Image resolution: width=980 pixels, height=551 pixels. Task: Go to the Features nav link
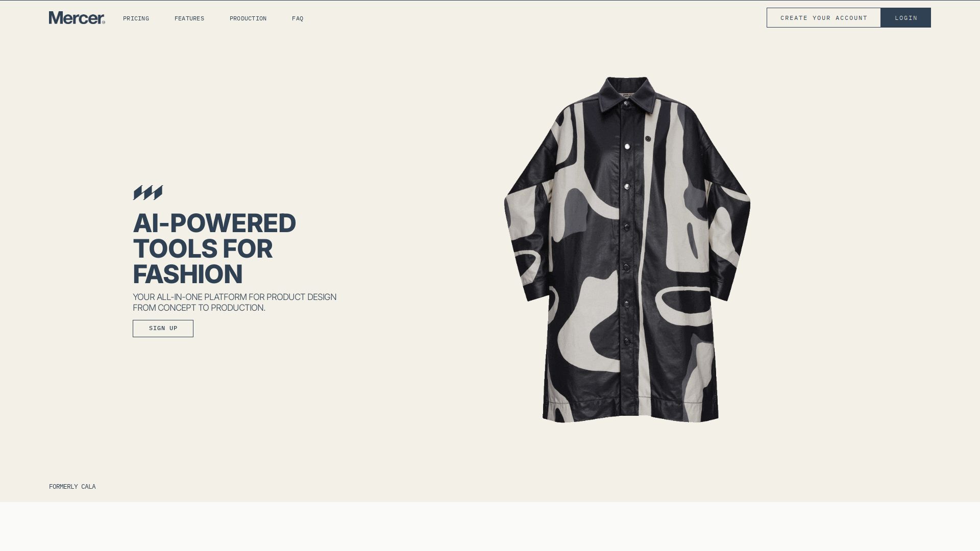click(x=189, y=18)
